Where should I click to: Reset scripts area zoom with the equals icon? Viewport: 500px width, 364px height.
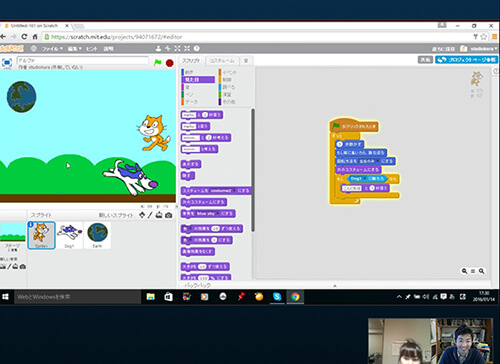point(473,271)
